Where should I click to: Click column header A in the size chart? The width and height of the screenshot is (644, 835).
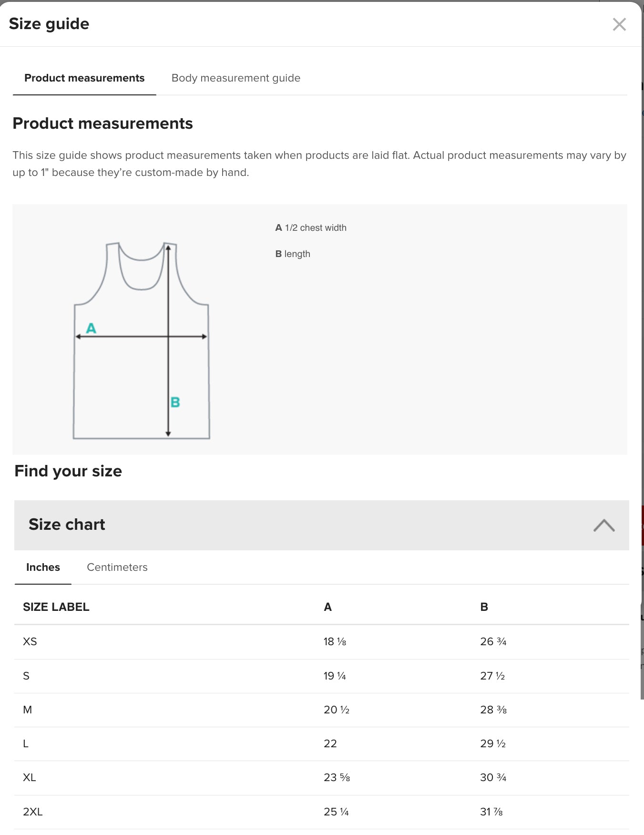[x=327, y=607]
